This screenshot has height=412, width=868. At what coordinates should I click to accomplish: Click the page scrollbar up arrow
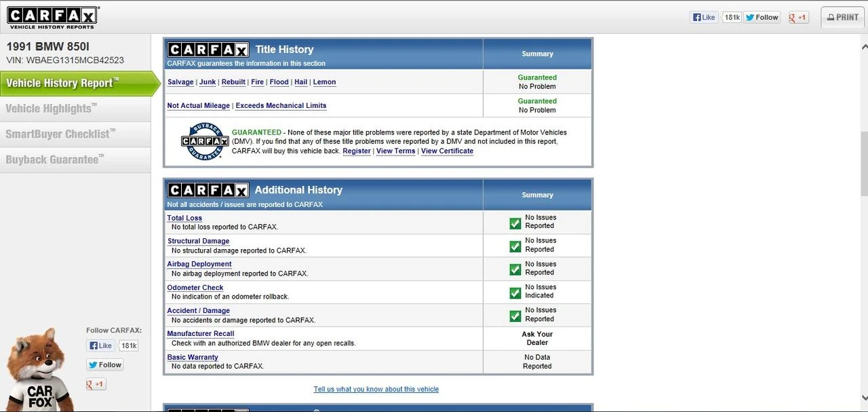tap(863, 47)
